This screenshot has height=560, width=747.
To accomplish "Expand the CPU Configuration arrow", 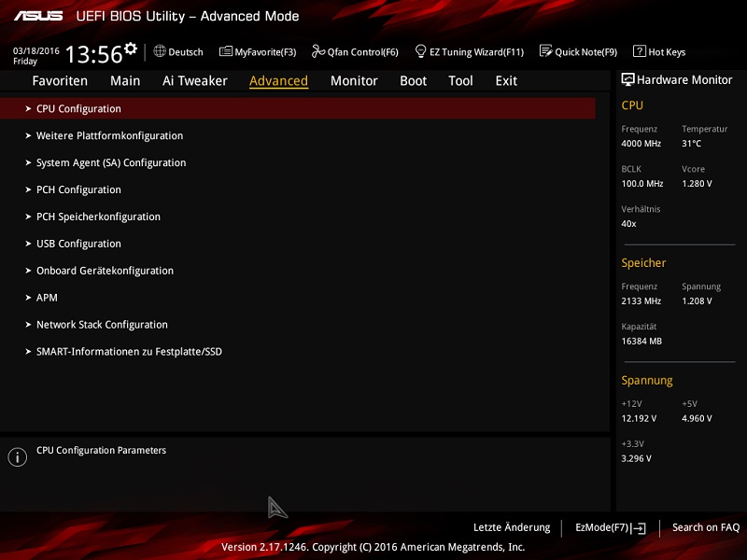I will [28, 109].
